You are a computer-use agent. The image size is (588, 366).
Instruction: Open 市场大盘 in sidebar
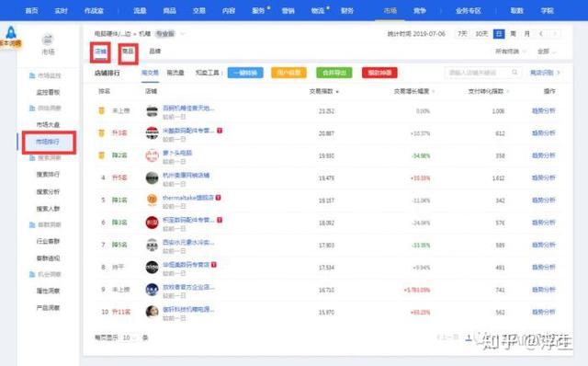(48, 125)
